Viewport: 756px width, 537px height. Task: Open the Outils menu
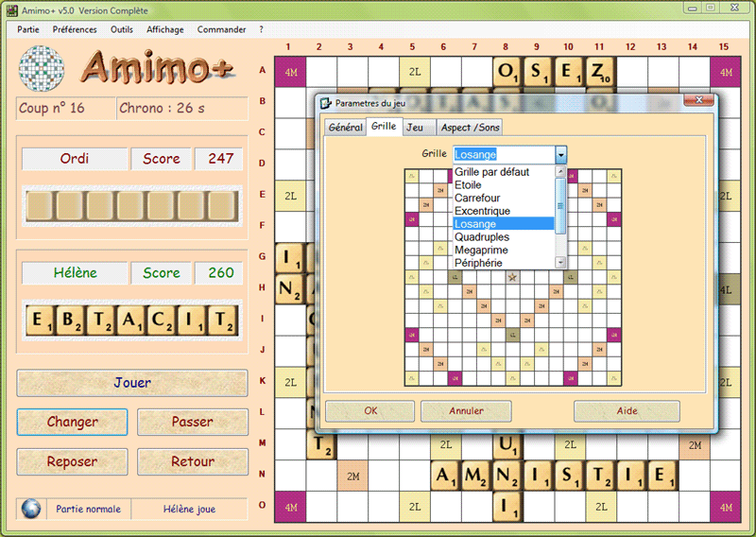[x=122, y=29]
